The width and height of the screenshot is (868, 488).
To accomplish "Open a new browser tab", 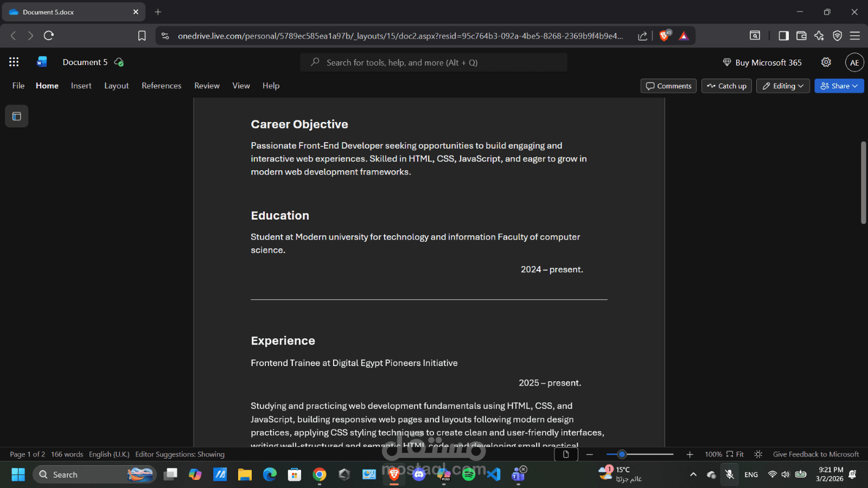I will [x=158, y=12].
